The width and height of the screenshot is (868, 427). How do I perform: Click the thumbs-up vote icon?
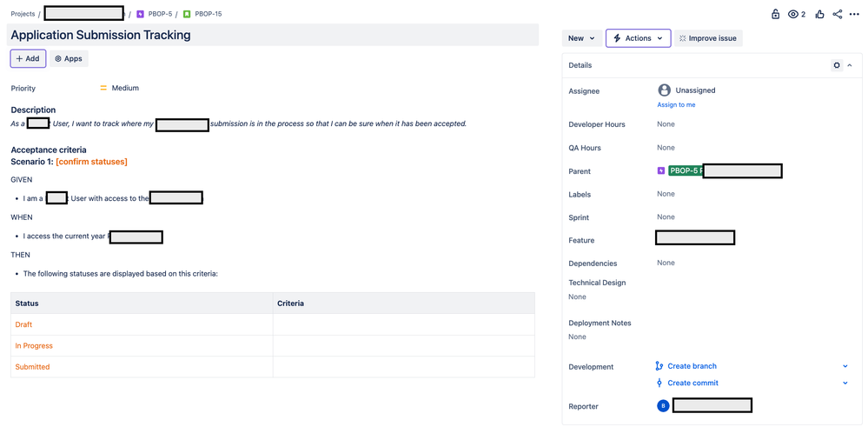click(820, 15)
